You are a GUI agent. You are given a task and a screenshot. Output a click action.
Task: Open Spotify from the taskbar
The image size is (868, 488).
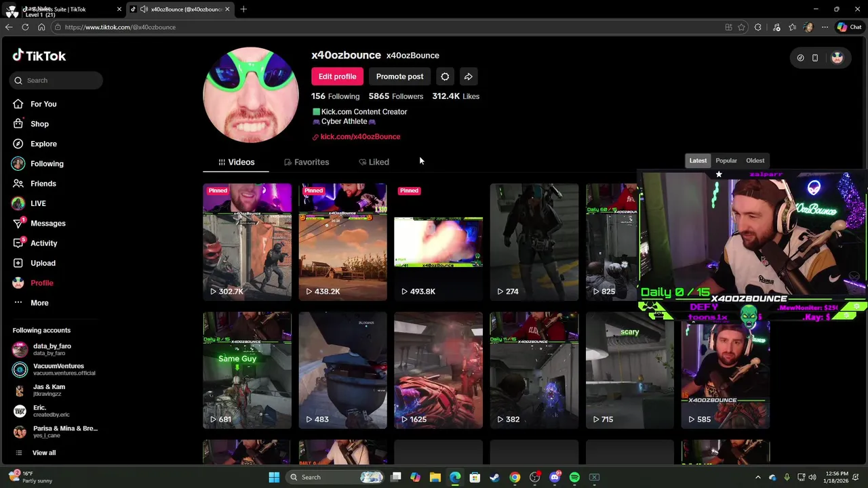tap(574, 477)
